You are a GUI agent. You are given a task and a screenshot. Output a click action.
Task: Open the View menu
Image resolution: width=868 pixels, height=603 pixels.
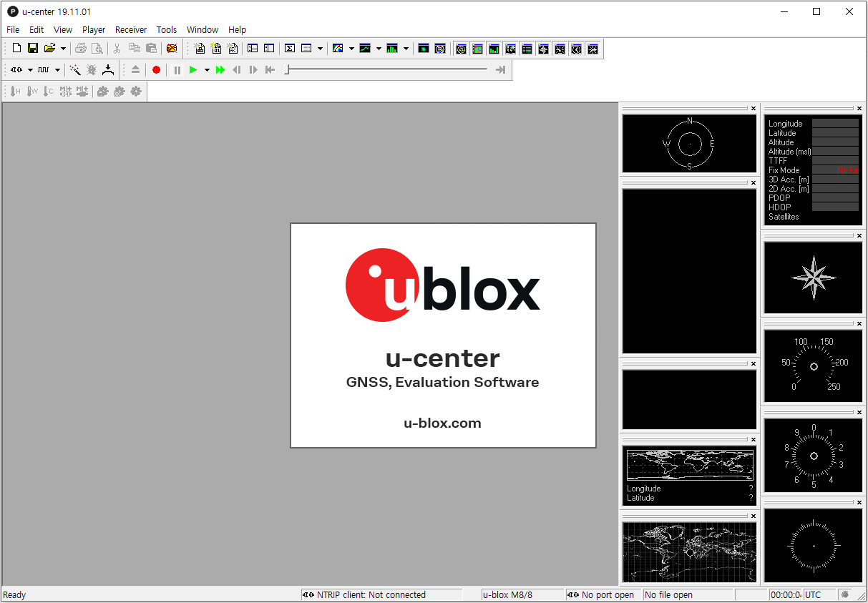(x=63, y=29)
